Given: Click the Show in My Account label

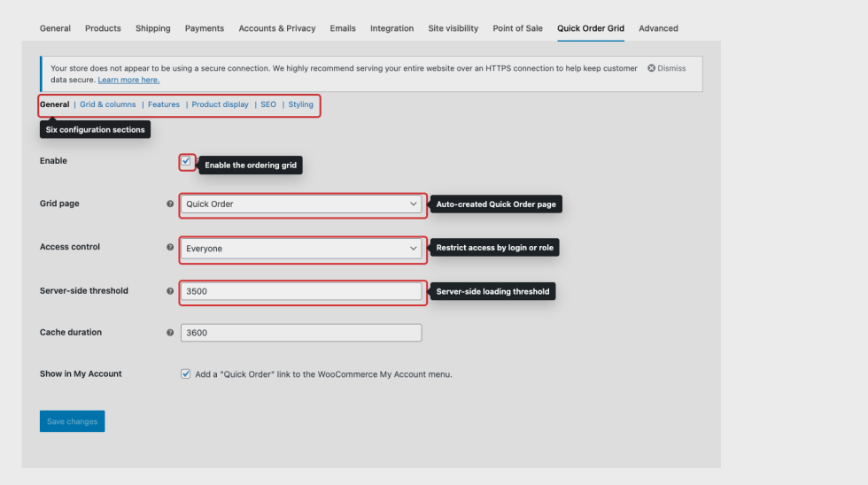Looking at the screenshot, I should [81, 373].
